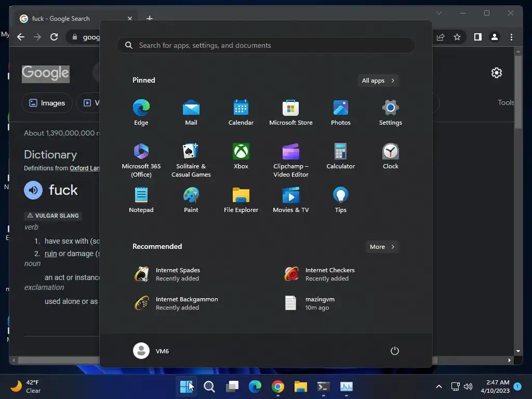Open taskbar Search

209,387
